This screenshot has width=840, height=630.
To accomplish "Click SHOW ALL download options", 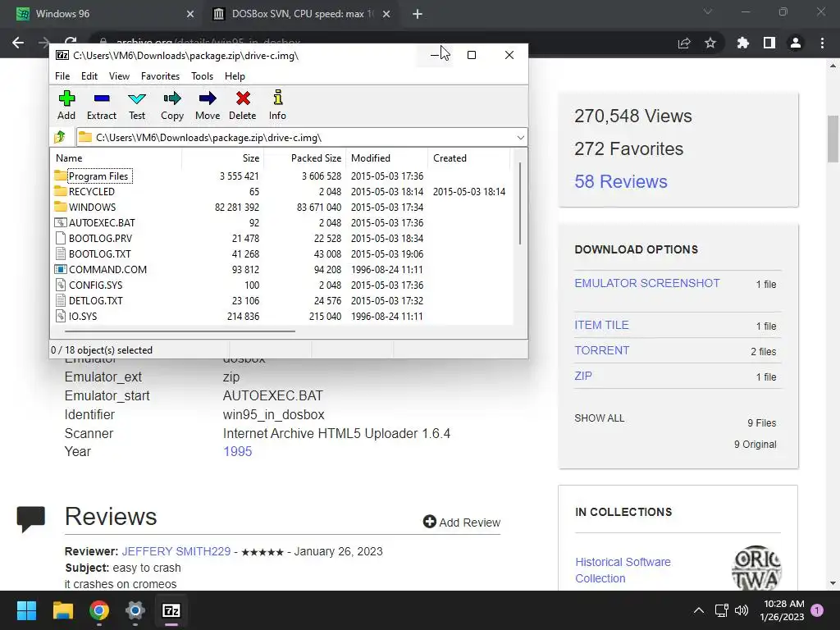I will pyautogui.click(x=600, y=418).
